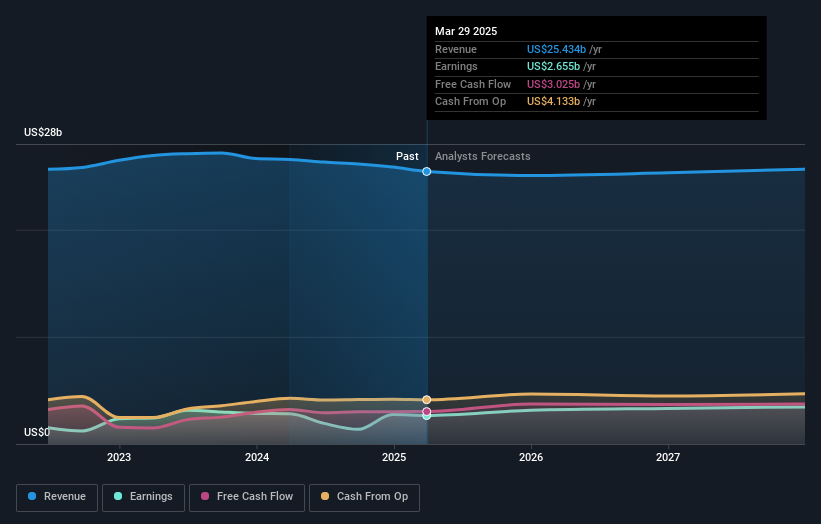Click the 2024 x-axis label

[x=257, y=458]
